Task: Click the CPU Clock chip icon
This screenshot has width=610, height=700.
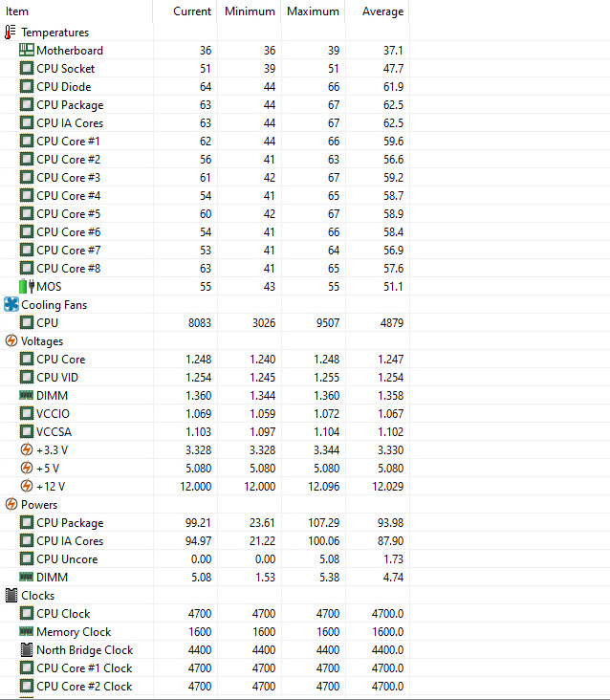Action: (x=27, y=613)
